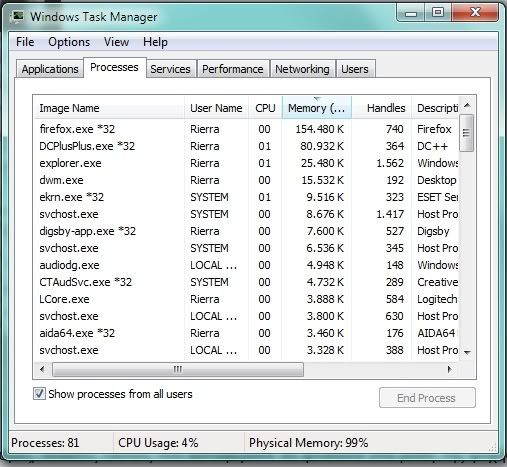Toggle Show processes from all users
This screenshot has height=467, width=507.
[x=39, y=394]
